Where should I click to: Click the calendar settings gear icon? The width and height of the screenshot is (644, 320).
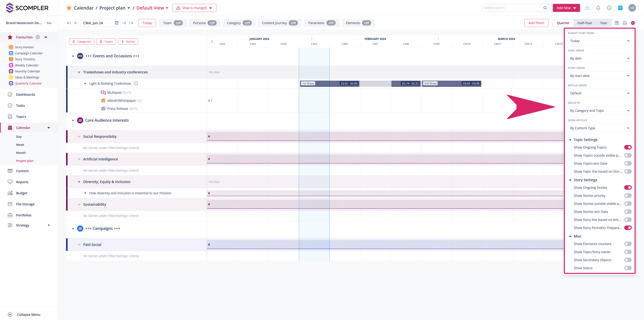point(633,23)
